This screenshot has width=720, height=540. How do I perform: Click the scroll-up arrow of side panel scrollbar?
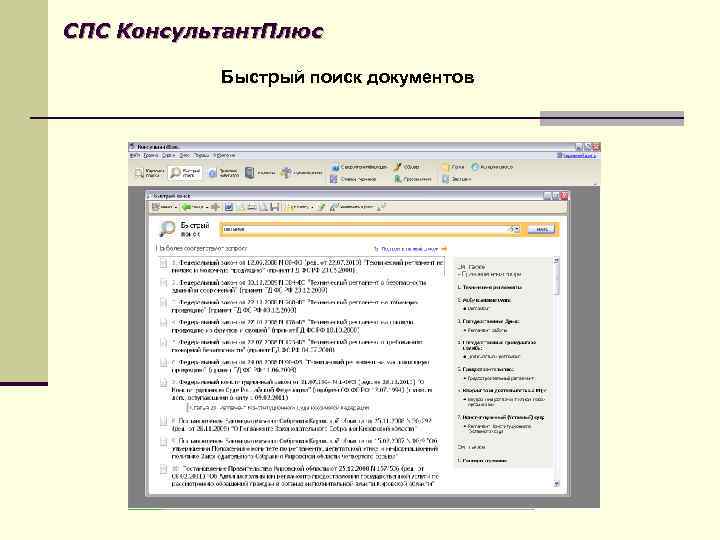point(557,260)
